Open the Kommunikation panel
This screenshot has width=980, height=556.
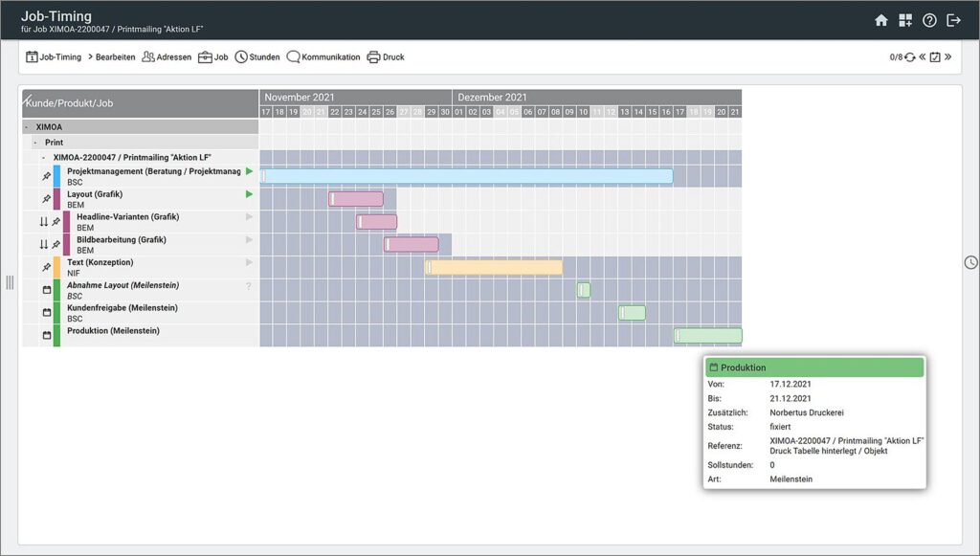pyautogui.click(x=323, y=57)
